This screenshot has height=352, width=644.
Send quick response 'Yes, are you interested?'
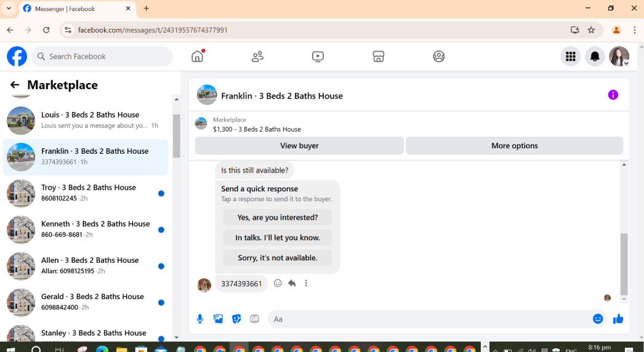278,217
